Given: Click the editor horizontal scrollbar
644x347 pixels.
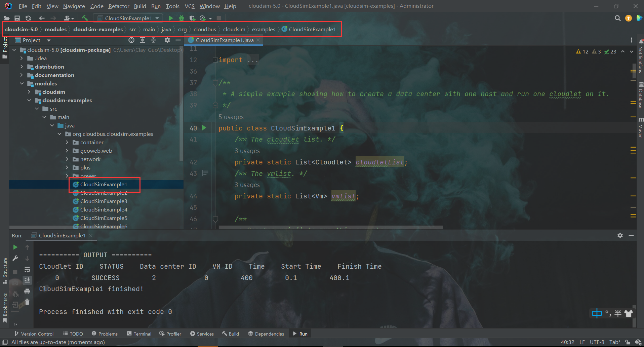Looking at the screenshot, I should coord(330,227).
